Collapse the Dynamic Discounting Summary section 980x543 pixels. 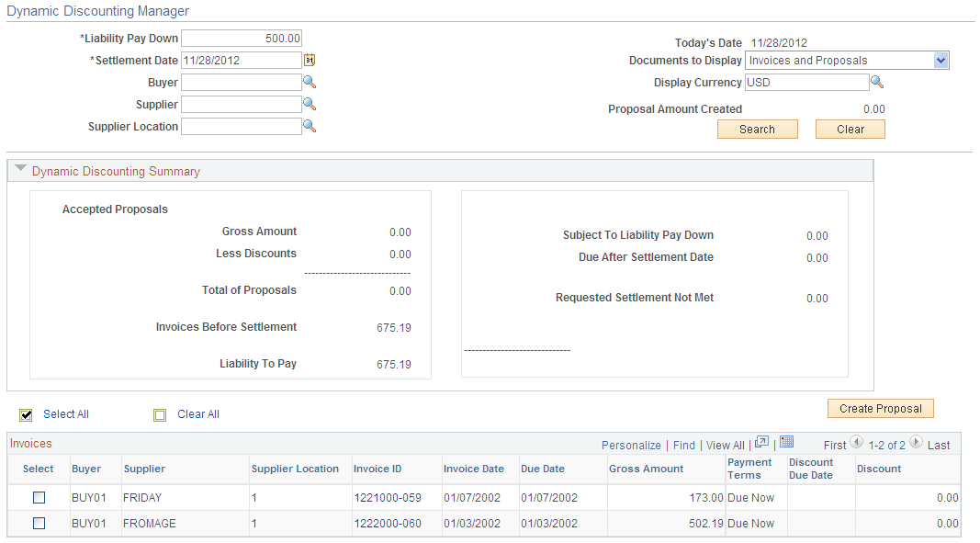point(19,169)
